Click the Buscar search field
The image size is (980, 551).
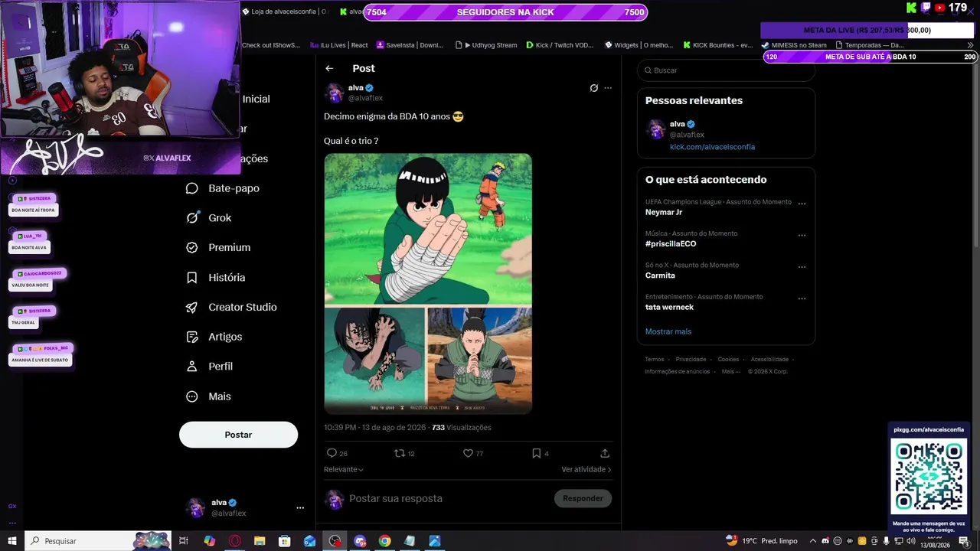tap(726, 70)
